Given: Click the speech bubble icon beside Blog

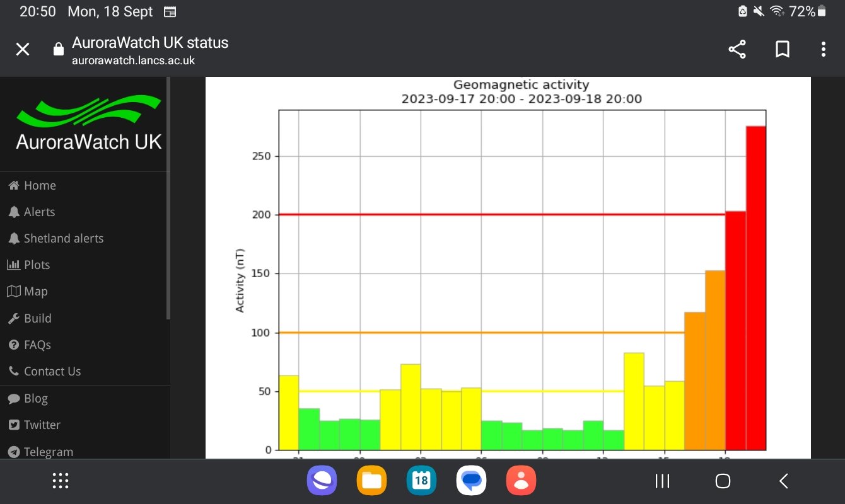Looking at the screenshot, I should coord(13,398).
